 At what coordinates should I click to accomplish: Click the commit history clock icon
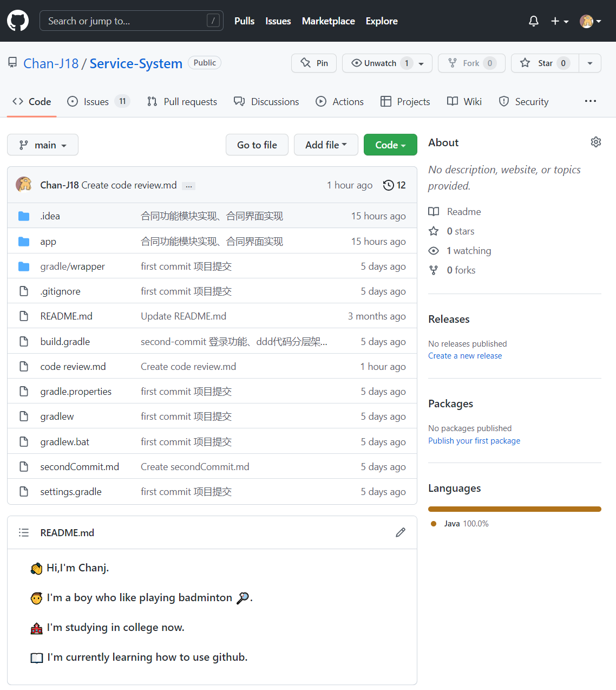(x=388, y=185)
